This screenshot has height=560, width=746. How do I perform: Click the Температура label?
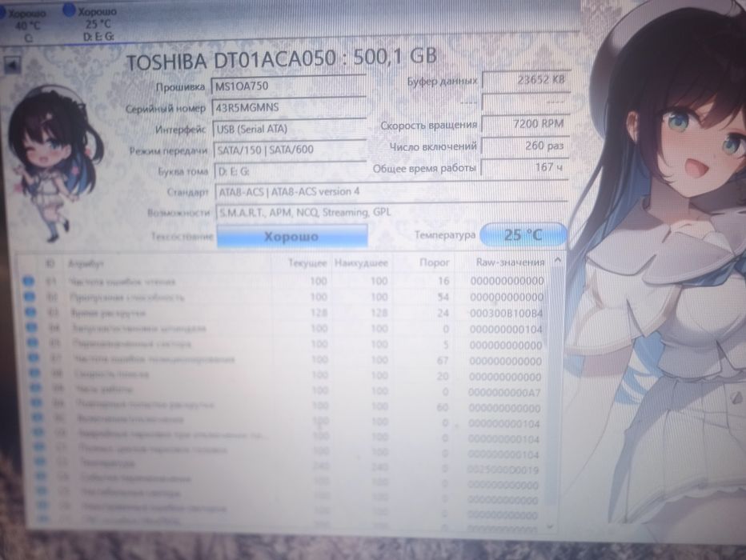[x=445, y=235]
